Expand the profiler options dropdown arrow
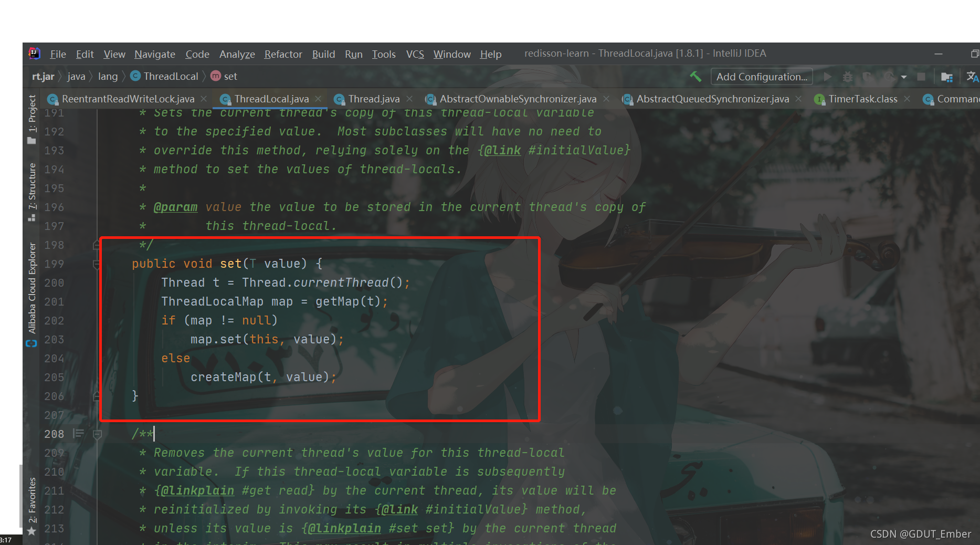 904,77
